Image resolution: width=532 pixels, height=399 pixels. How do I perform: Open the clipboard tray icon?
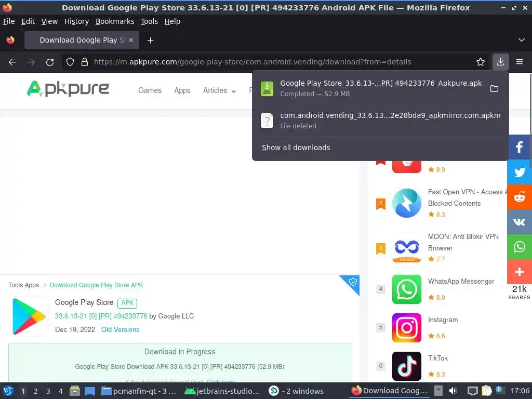[x=486, y=391]
